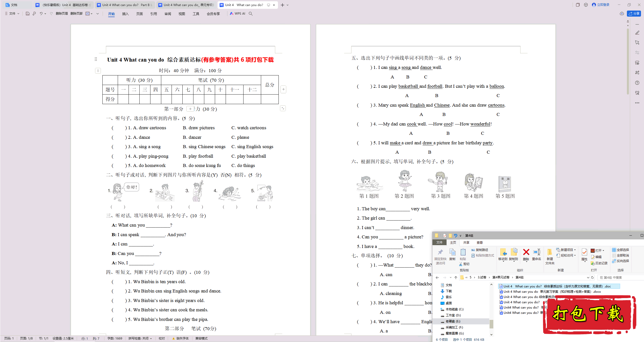Expand the shading pattern dropdown arrow
The image size is (644, 342).
(92, 14)
